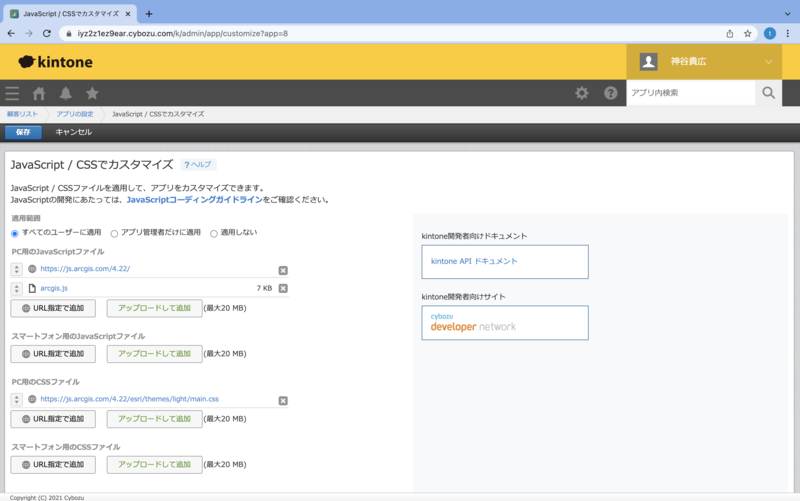Viewport: 800px width, 501px height.
Task: Click the browser address bar
Action: [x=393, y=34]
